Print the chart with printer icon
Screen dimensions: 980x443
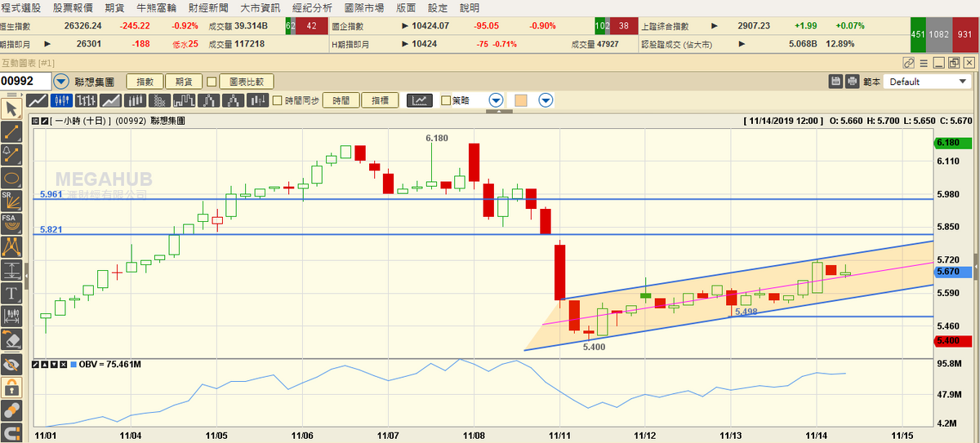coord(853,82)
